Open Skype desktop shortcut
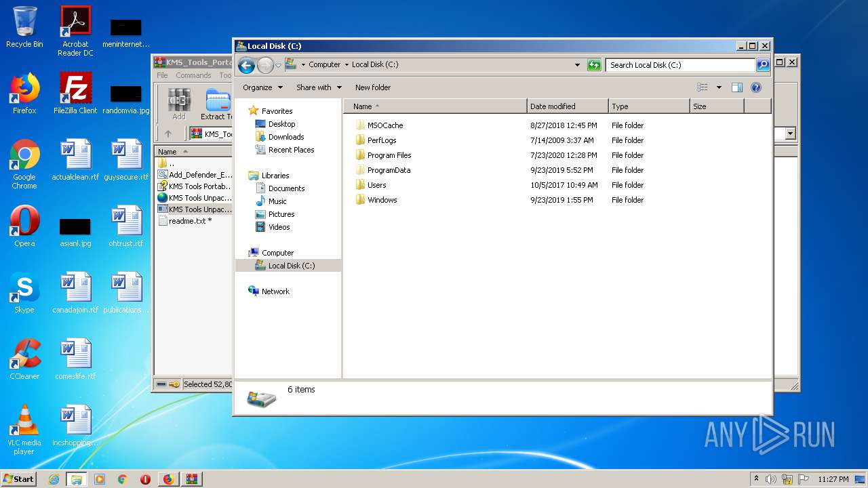 click(x=24, y=293)
